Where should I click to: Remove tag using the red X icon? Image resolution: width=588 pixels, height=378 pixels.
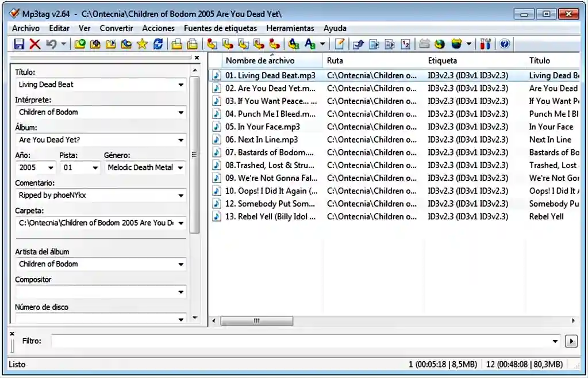click(35, 44)
